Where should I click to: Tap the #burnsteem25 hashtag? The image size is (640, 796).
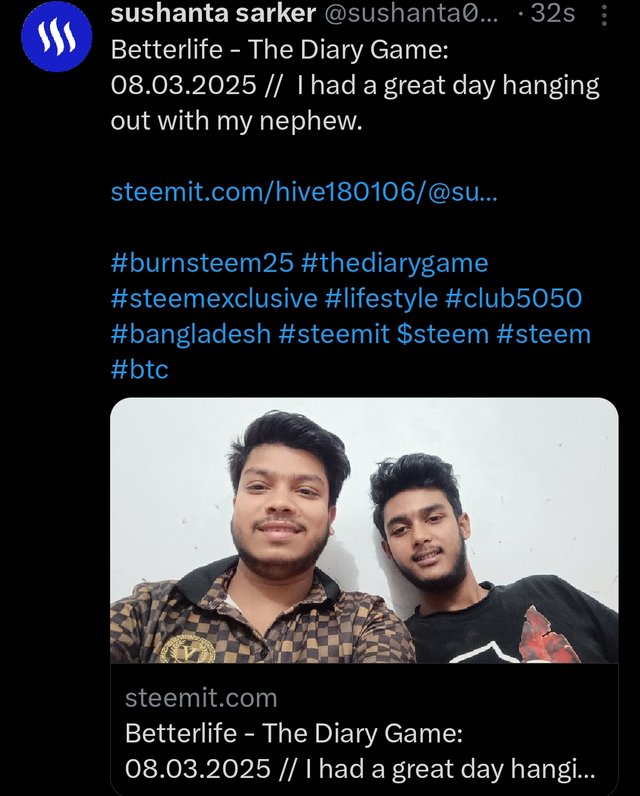coord(202,263)
